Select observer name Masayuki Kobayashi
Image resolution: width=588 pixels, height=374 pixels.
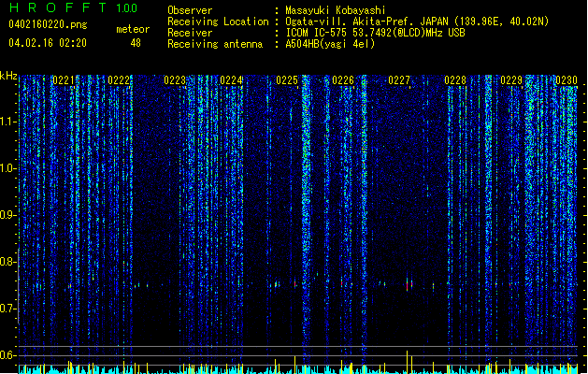335,10
